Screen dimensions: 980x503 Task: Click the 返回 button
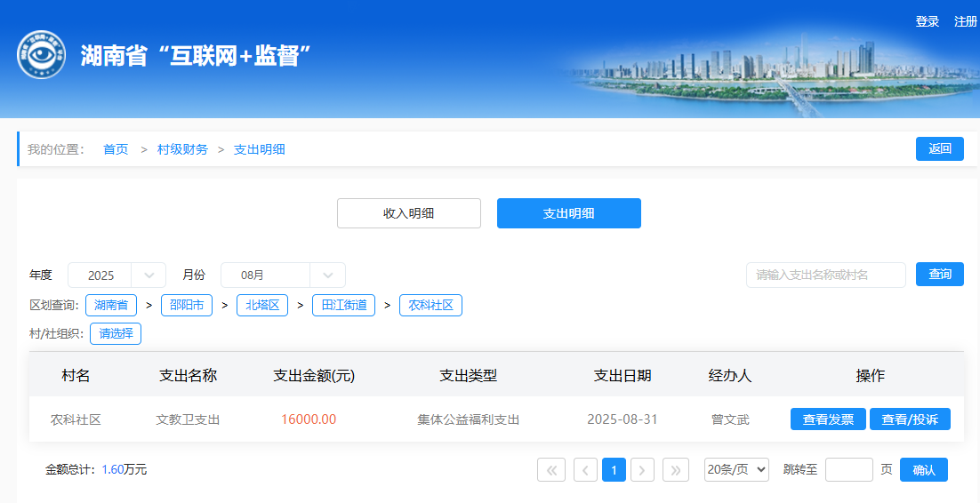940,149
